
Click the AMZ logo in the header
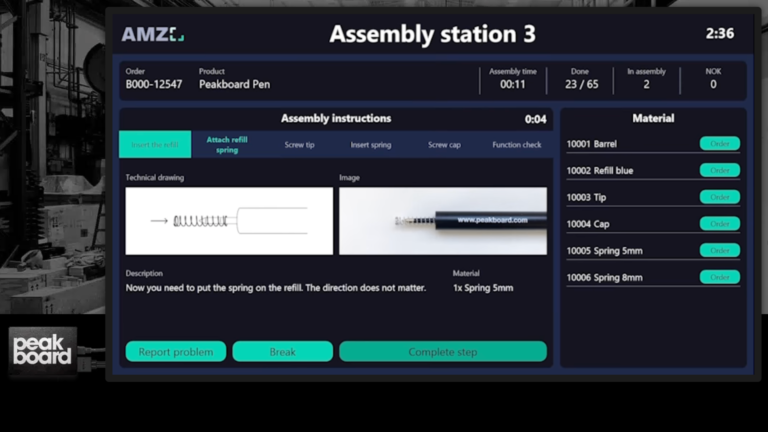tap(152, 34)
